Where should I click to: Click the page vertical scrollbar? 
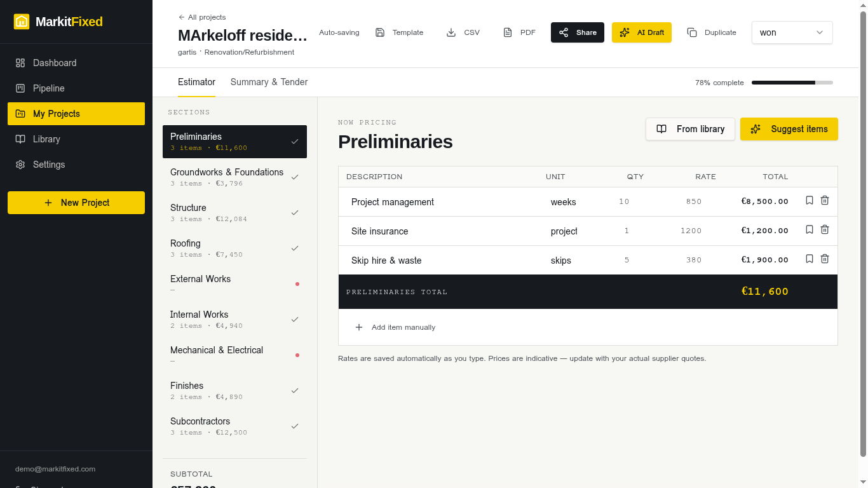coord(863,234)
